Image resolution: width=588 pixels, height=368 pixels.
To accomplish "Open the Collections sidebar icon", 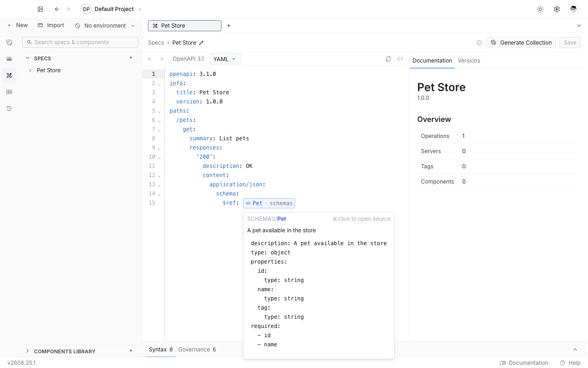I will click(x=9, y=42).
